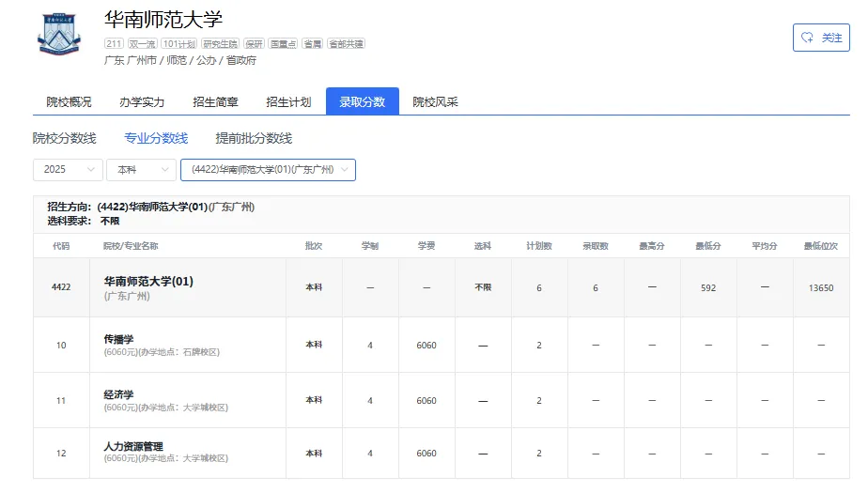Click the 录取数 column header
This screenshot has height=493, width=868.
pos(596,246)
